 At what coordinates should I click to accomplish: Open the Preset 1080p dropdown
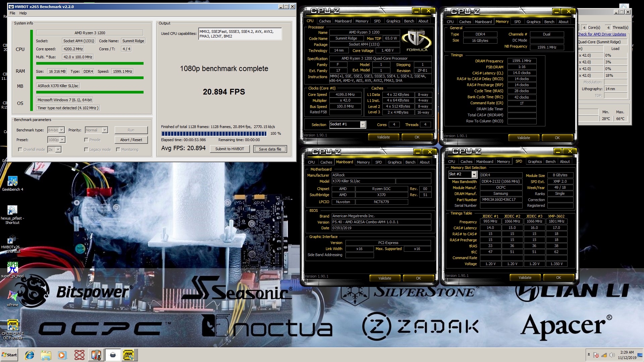click(56, 140)
